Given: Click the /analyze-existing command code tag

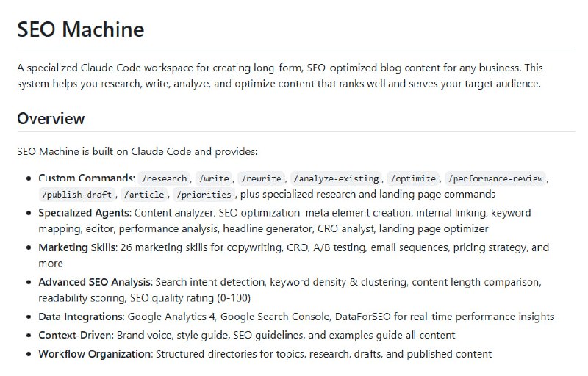Looking at the screenshot, I should pyautogui.click(x=336, y=178).
